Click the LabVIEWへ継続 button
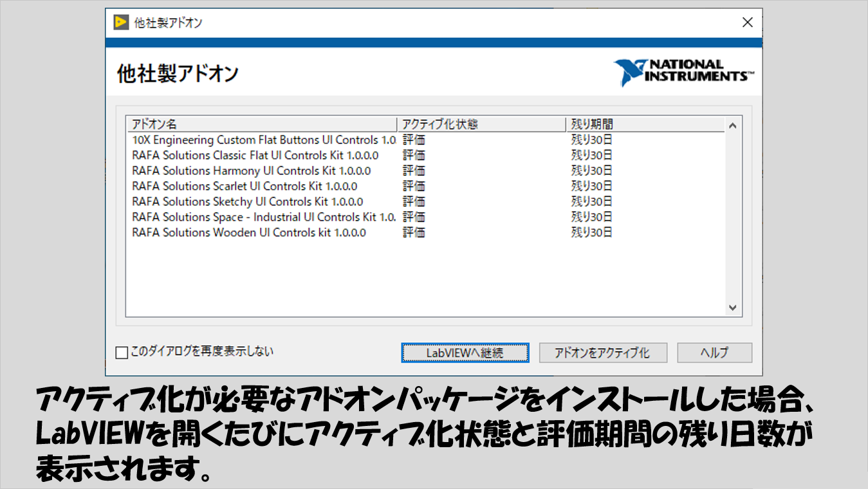Screen dimensions: 868x489 (x=465, y=353)
